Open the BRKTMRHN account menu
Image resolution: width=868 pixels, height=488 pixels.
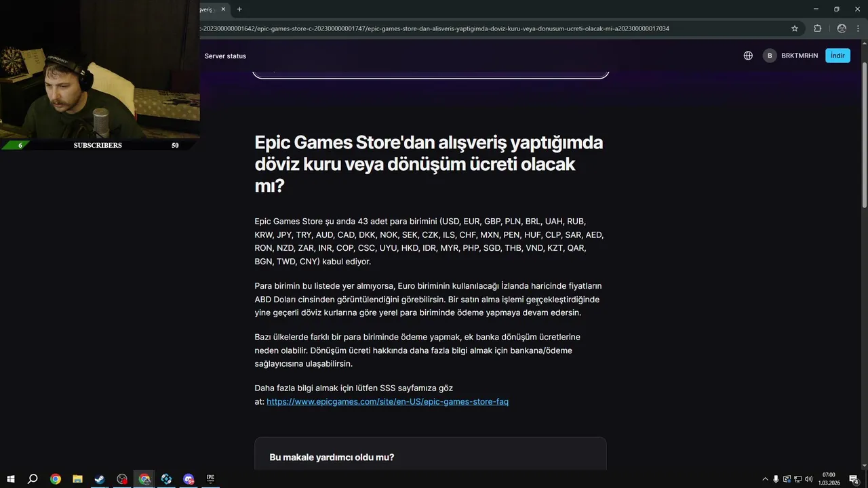pos(791,56)
